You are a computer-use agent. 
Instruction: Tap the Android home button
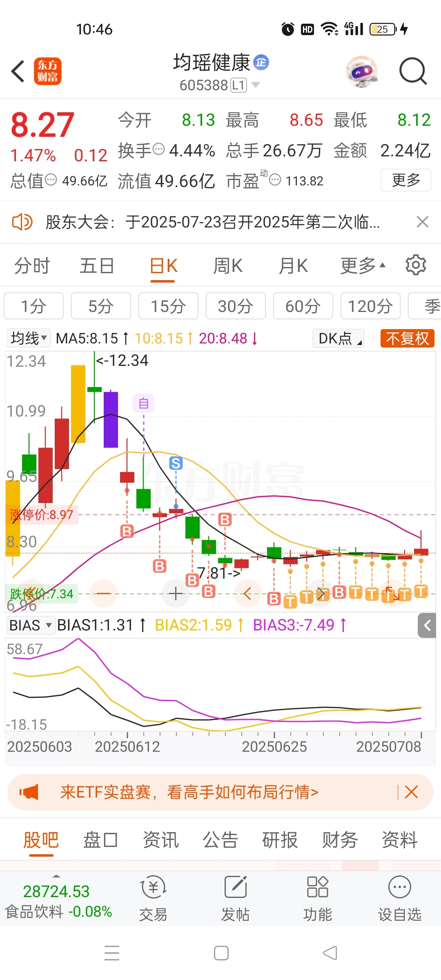[x=221, y=953]
